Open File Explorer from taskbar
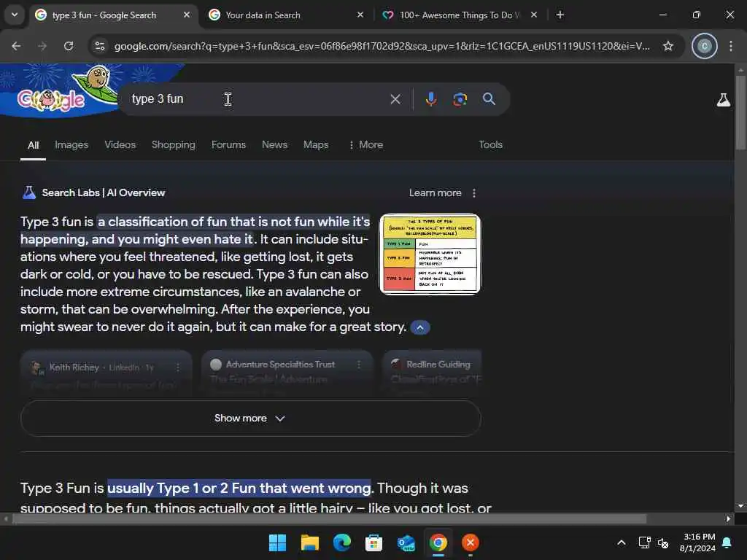The height and width of the screenshot is (560, 747). (x=309, y=542)
